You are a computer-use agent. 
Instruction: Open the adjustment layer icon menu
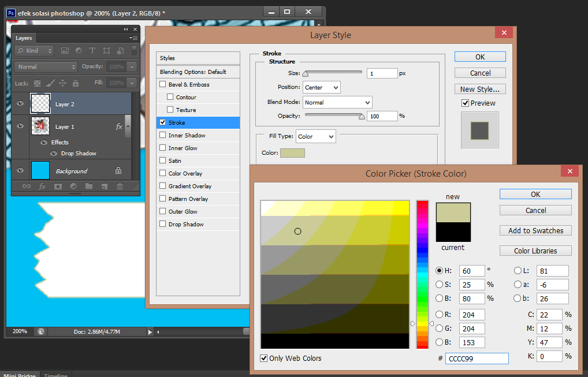tap(73, 186)
